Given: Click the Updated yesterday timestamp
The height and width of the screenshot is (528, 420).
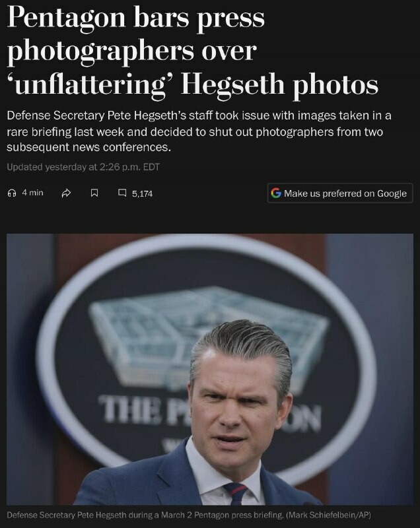Looking at the screenshot, I should (x=83, y=167).
